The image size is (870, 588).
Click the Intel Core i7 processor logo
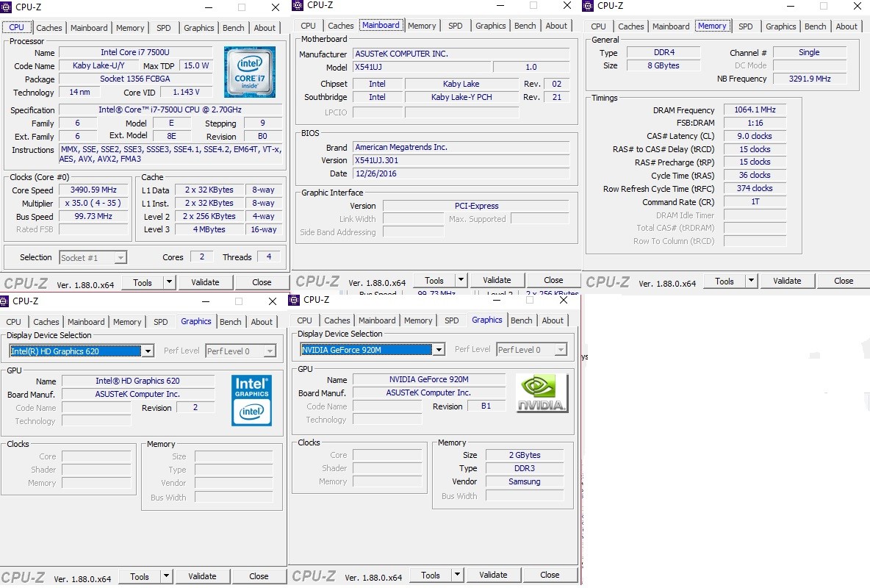tap(250, 72)
